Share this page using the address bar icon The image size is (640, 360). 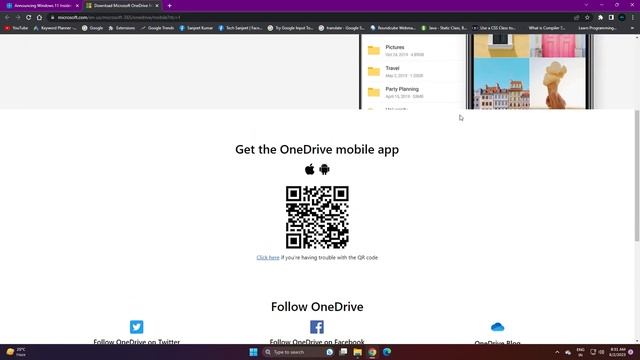pyautogui.click(x=576, y=18)
